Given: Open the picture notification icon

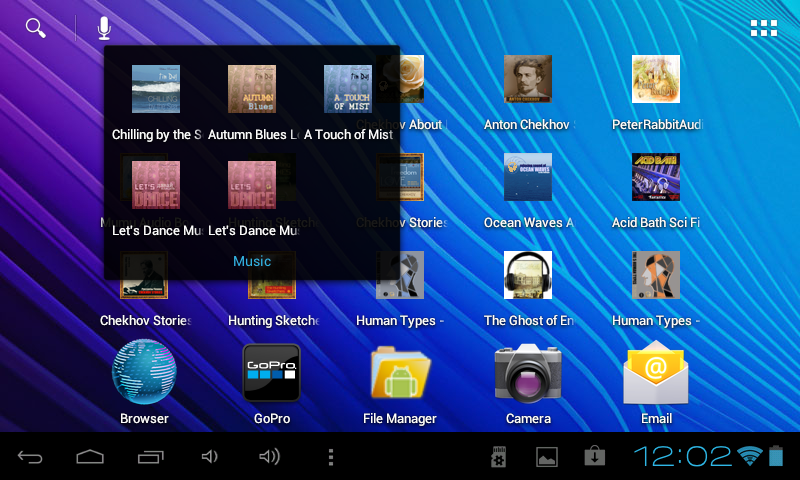Looking at the screenshot, I should [x=546, y=457].
